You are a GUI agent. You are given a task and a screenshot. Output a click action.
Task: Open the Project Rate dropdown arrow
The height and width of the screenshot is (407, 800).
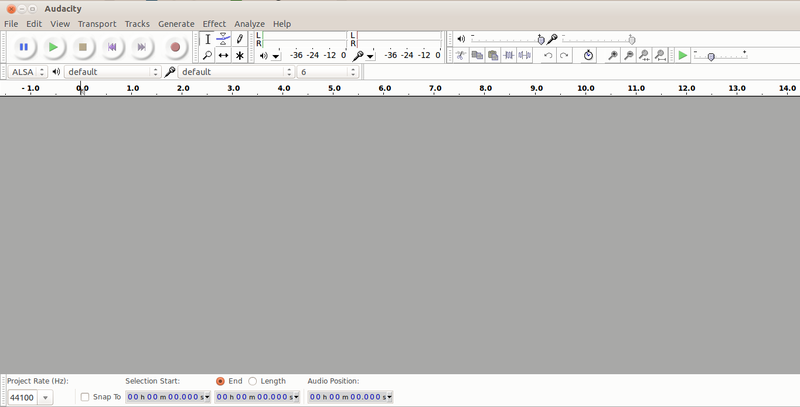(x=45, y=397)
